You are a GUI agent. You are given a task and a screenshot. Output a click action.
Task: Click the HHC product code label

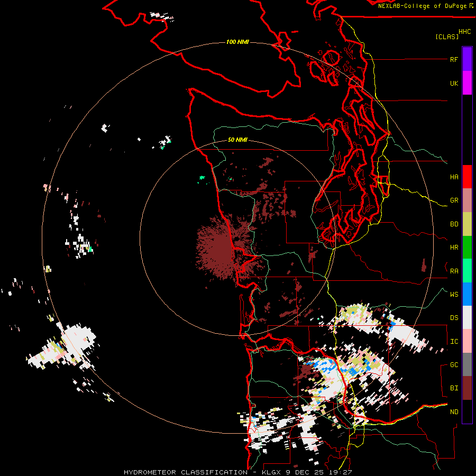coord(465,32)
